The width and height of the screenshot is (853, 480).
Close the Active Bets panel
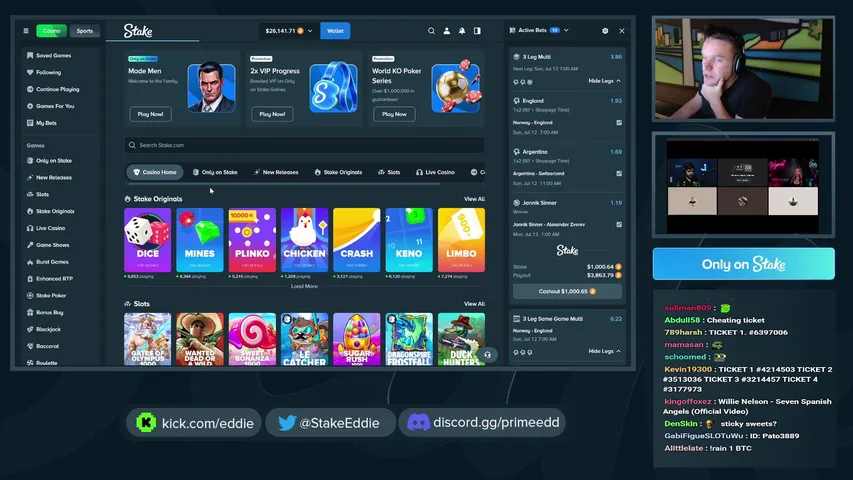622,31
